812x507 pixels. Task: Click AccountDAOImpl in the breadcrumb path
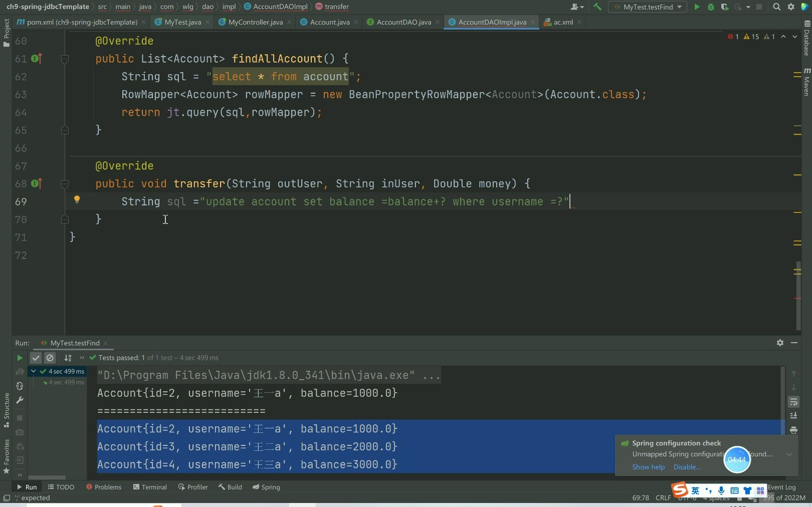(x=280, y=7)
